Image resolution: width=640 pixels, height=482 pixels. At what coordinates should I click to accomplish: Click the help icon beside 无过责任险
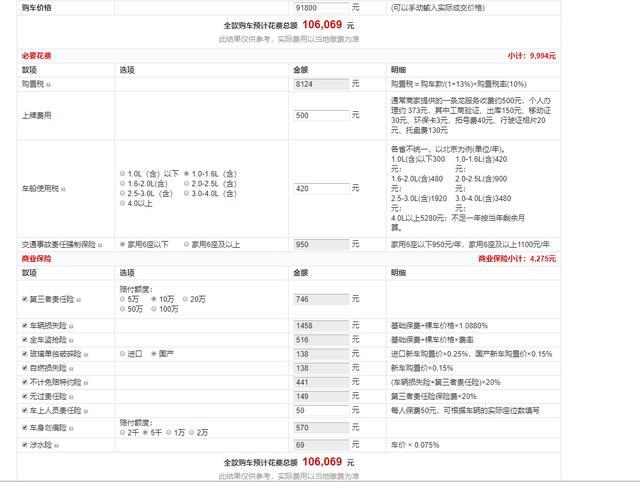pos(71,397)
